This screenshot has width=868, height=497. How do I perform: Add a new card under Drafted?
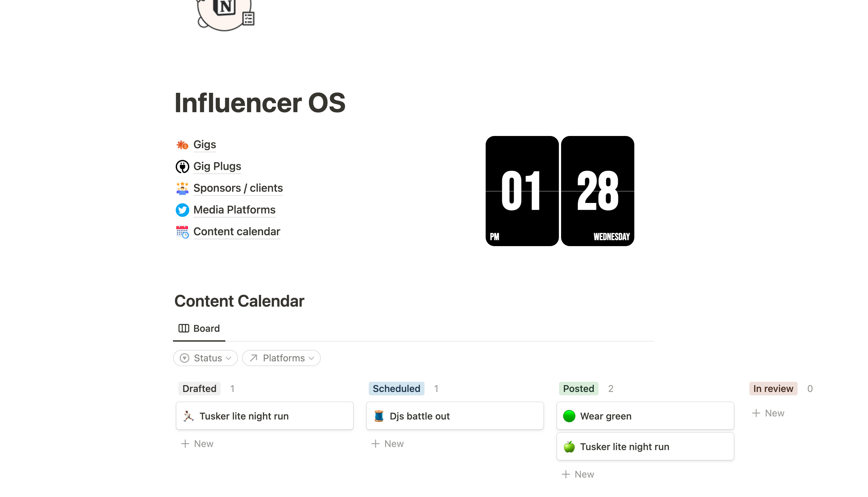coord(197,444)
